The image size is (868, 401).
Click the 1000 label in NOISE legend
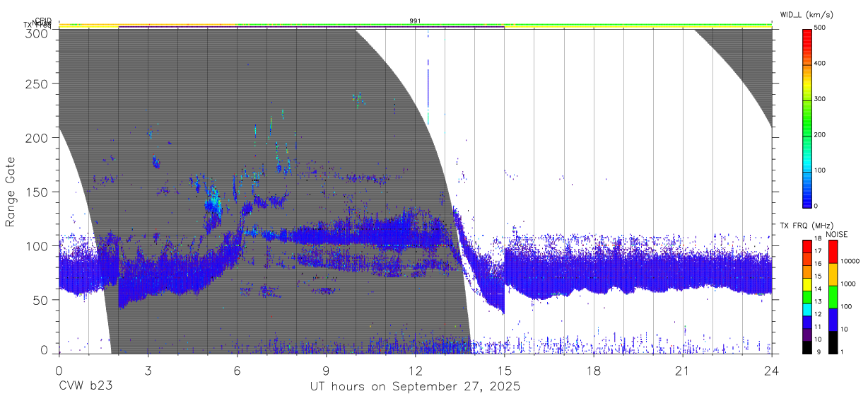point(847,284)
